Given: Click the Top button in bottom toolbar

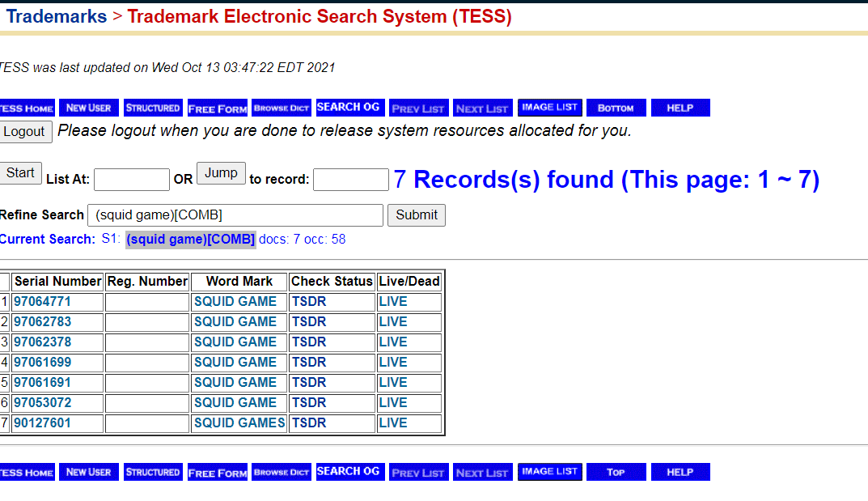Looking at the screenshot, I should pos(616,472).
